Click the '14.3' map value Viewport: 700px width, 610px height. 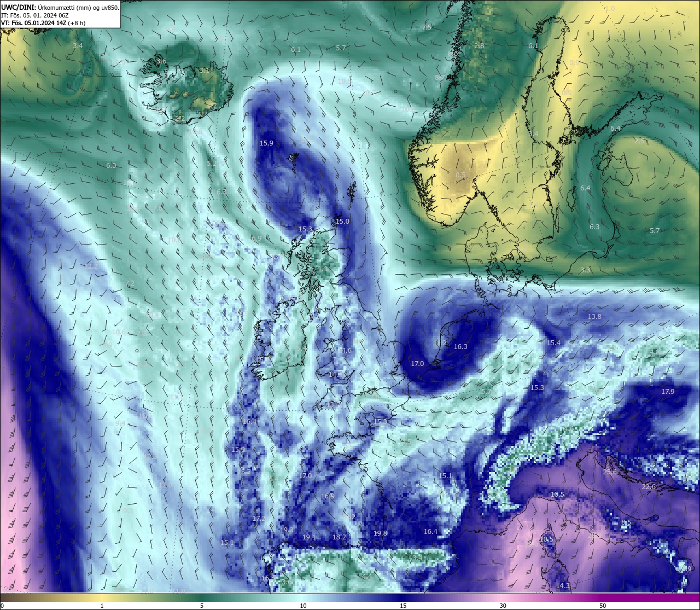tap(563, 585)
